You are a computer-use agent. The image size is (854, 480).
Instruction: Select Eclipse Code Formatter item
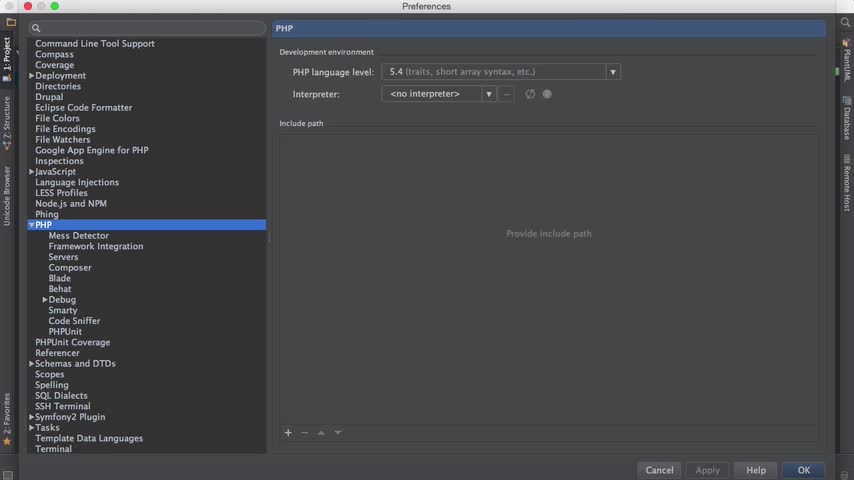point(83,108)
